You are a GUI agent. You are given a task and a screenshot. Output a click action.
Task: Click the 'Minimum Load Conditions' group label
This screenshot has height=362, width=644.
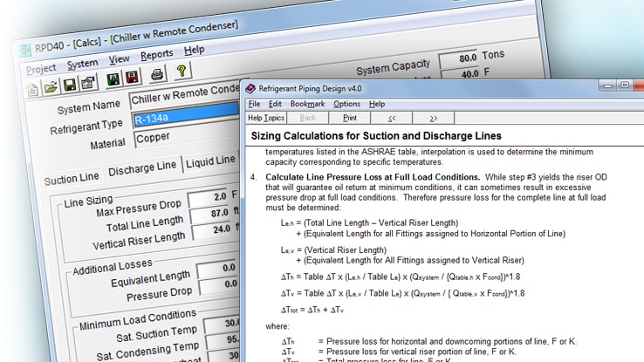(138, 320)
